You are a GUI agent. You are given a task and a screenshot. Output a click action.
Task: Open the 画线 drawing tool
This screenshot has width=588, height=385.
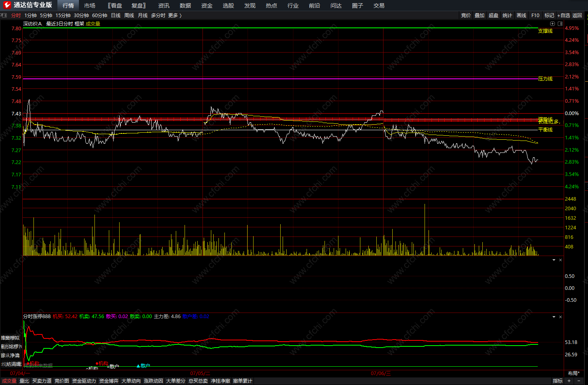click(x=521, y=16)
